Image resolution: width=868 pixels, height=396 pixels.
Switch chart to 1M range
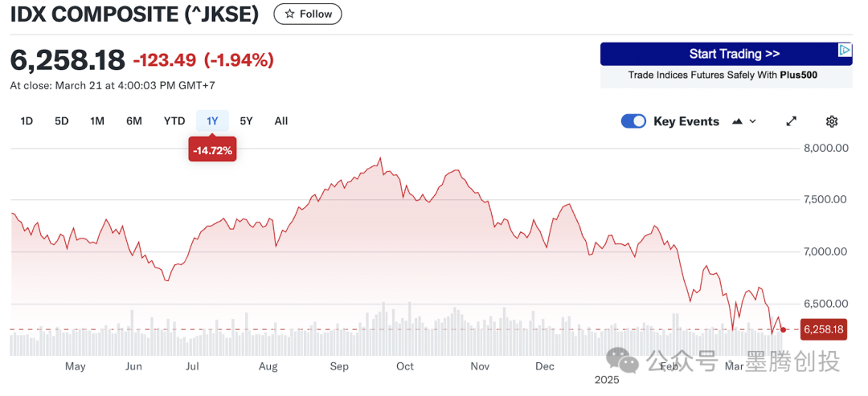coord(97,121)
